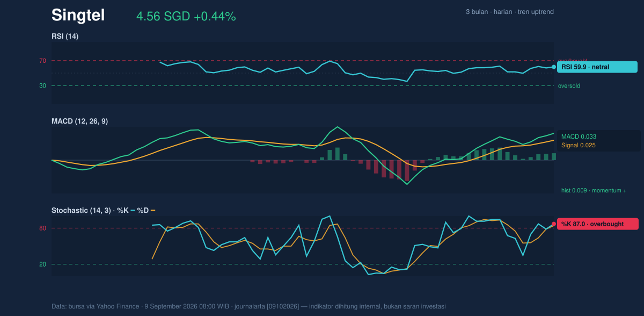Screen dimensions: 644x316
Task: Click the RSI 70 axis label
Action: [x=42, y=61]
